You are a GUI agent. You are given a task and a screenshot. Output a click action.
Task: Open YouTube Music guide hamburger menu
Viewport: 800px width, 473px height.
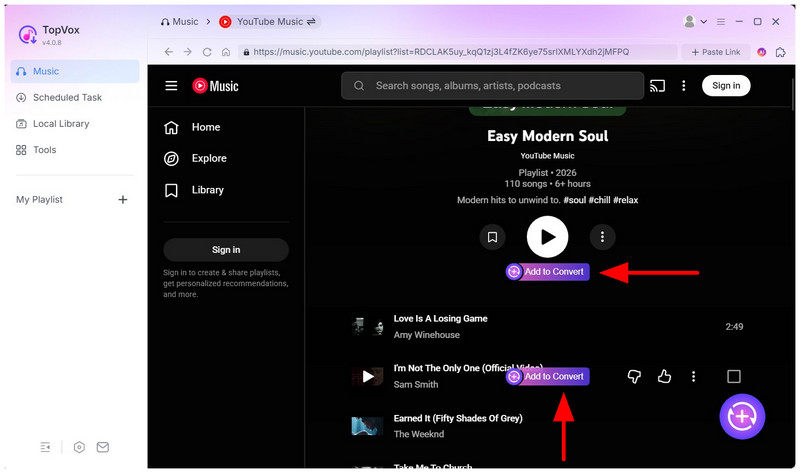click(171, 86)
